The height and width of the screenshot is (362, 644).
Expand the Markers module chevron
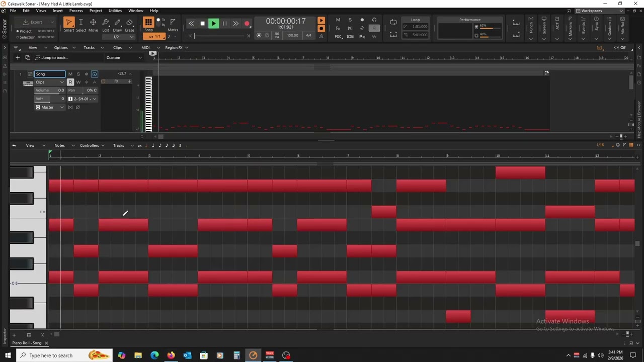(570, 39)
